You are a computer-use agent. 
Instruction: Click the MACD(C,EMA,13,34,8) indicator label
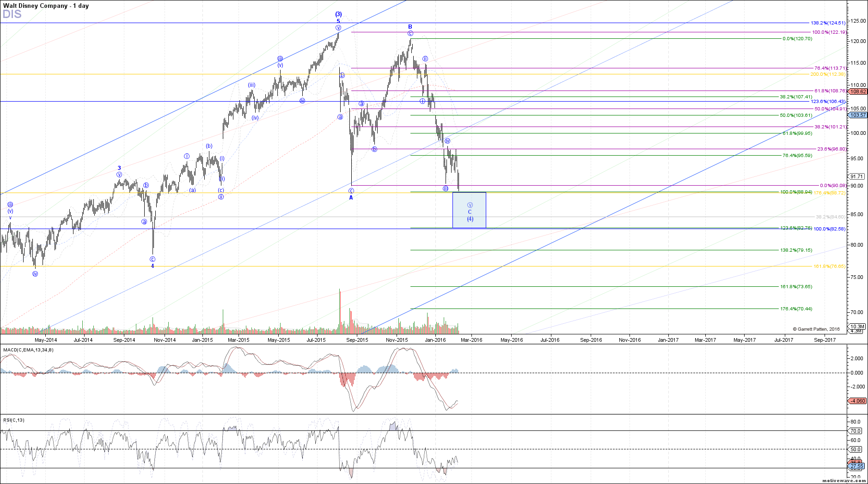coord(28,350)
